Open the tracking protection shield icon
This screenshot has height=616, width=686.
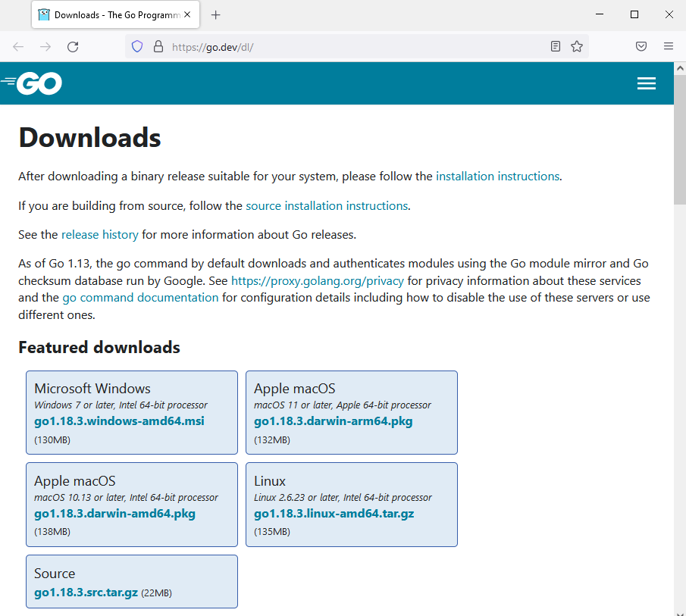(137, 46)
